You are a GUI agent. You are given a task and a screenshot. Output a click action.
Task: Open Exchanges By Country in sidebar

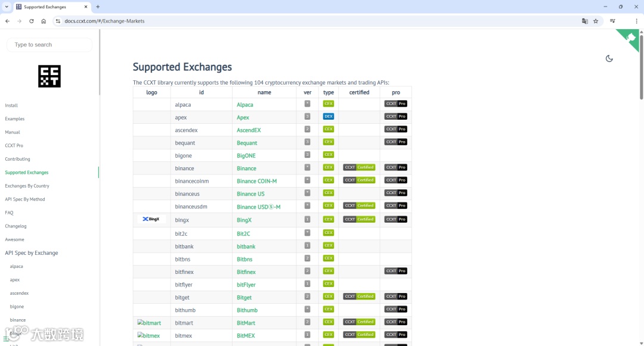[27, 186]
